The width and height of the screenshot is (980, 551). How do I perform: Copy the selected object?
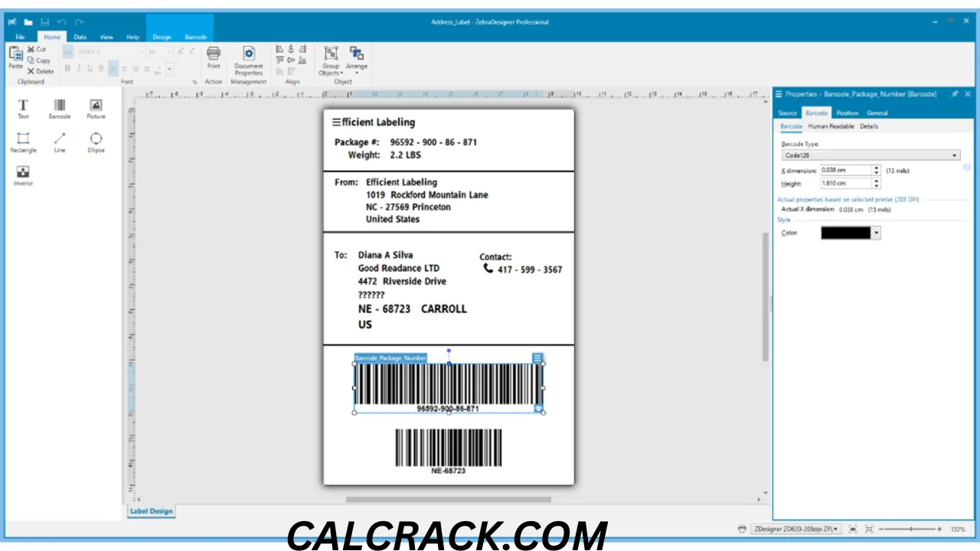38,60
